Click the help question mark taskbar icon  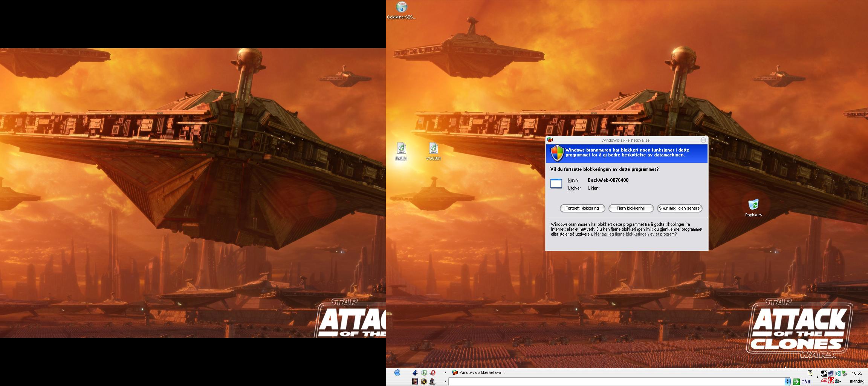click(810, 373)
